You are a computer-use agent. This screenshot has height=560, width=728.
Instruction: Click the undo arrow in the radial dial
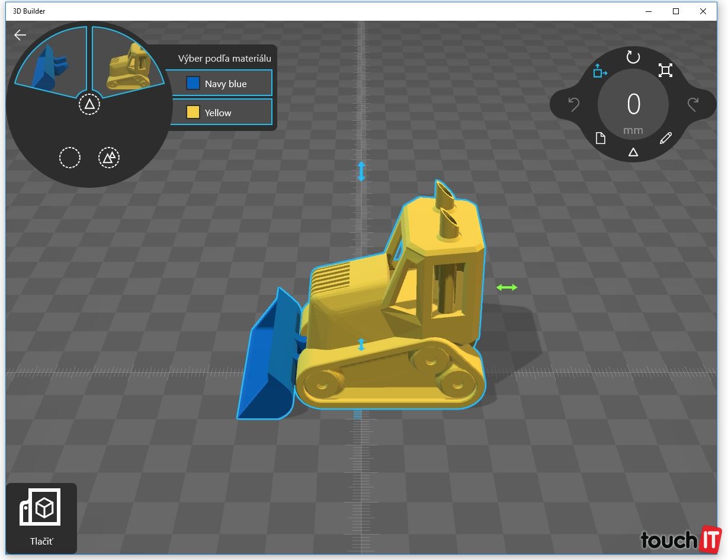coord(573,105)
